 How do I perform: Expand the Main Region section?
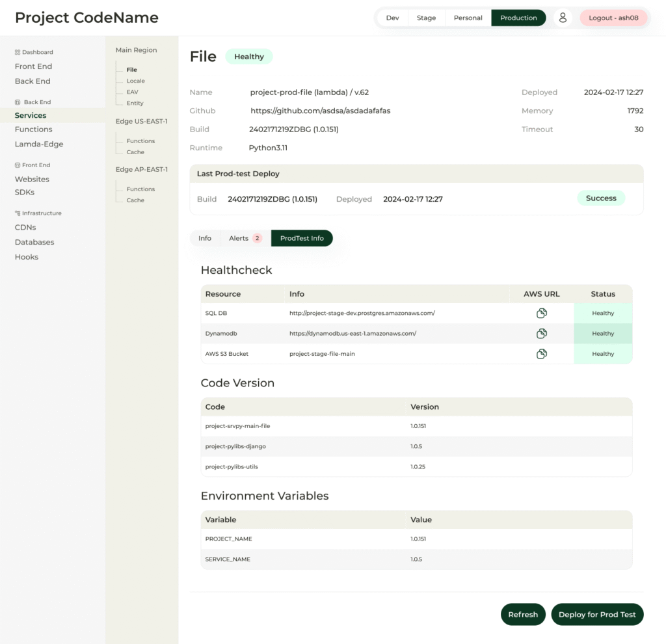pyautogui.click(x=136, y=49)
